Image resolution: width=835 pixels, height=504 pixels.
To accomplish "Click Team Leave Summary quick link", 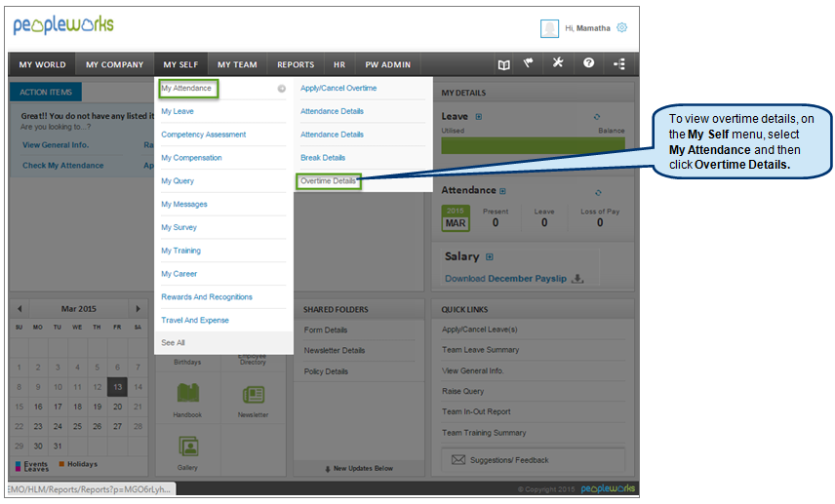I will (480, 350).
